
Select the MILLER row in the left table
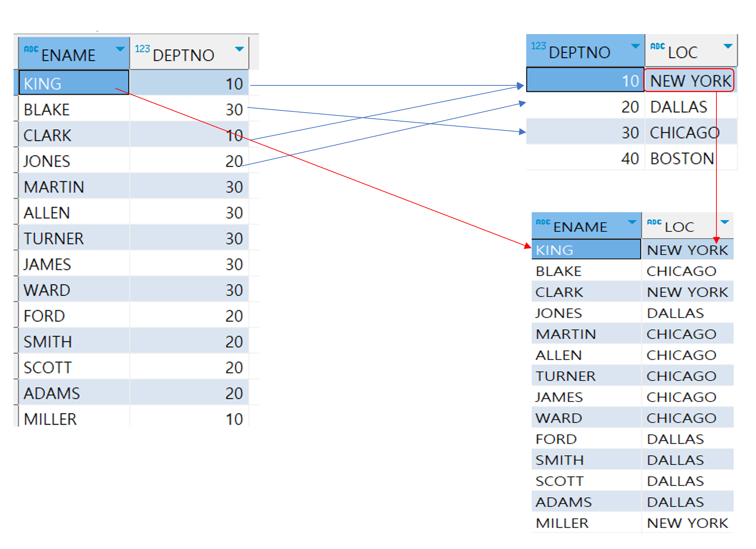(50, 419)
